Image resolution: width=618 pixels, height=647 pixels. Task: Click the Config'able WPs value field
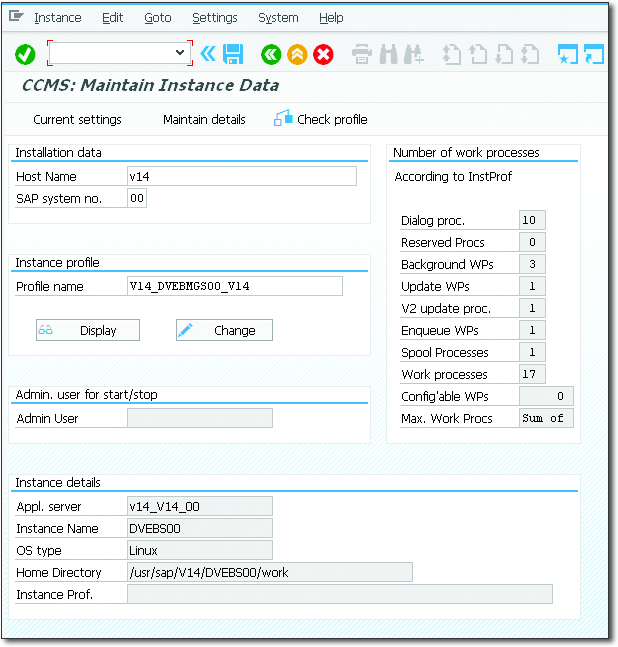coord(546,396)
